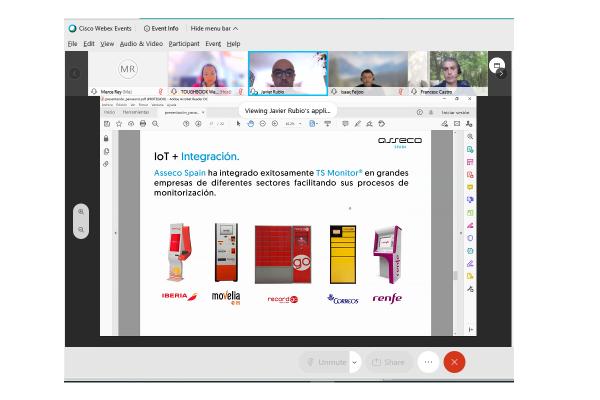The image size is (600, 400).
Task: Click the comment note icon in Acrobat
Action: coord(346,124)
